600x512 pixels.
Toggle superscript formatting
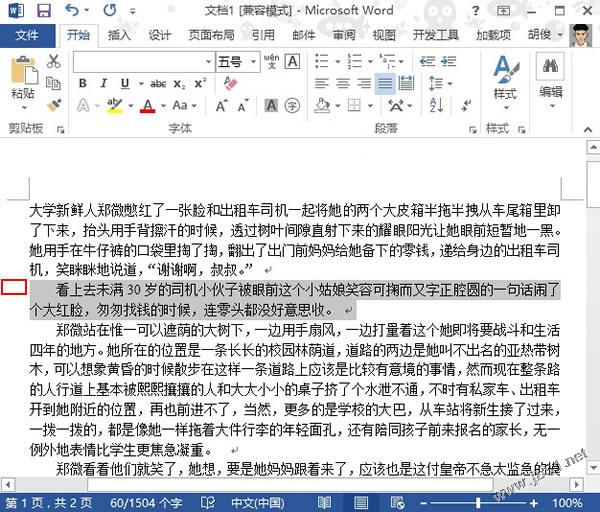pos(200,83)
